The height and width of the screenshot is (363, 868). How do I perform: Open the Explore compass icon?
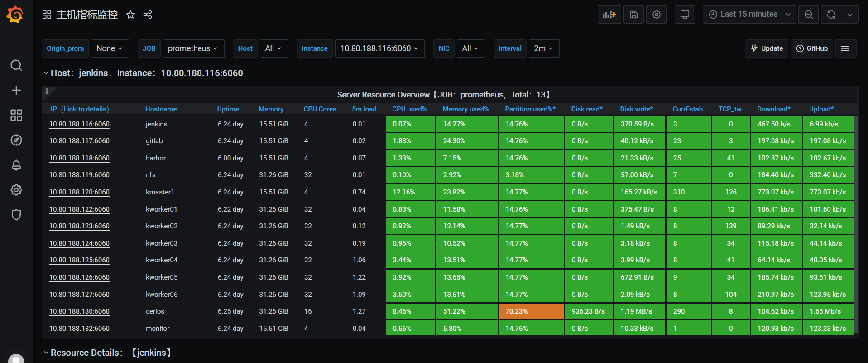pos(16,140)
